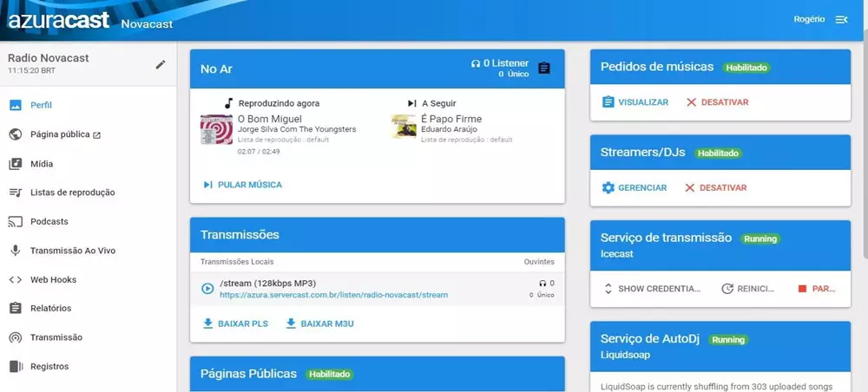Viewport: 868px width, 392px height.
Task: Open the top-right hamburger menu icon
Action: [841, 20]
